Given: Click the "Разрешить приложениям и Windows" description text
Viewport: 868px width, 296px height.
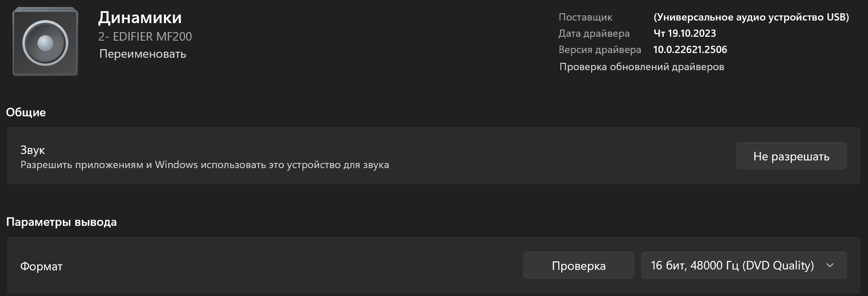Looking at the screenshot, I should click(x=204, y=165).
